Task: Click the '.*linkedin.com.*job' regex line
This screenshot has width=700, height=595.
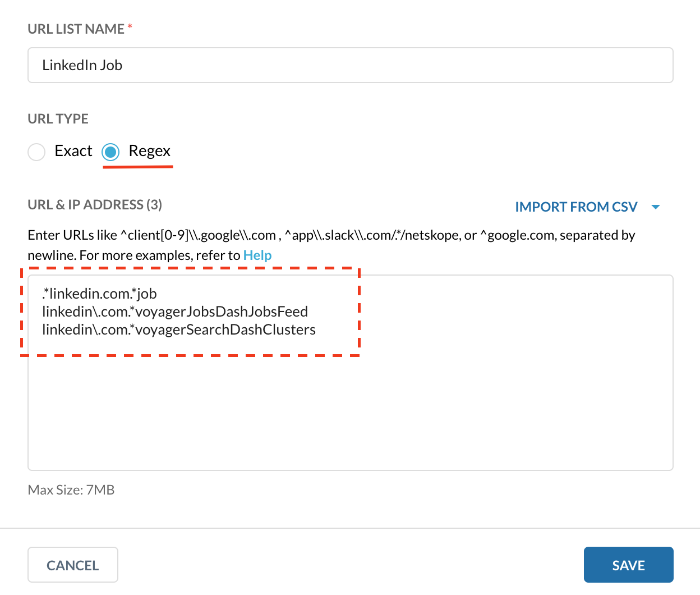Action: pos(99,294)
